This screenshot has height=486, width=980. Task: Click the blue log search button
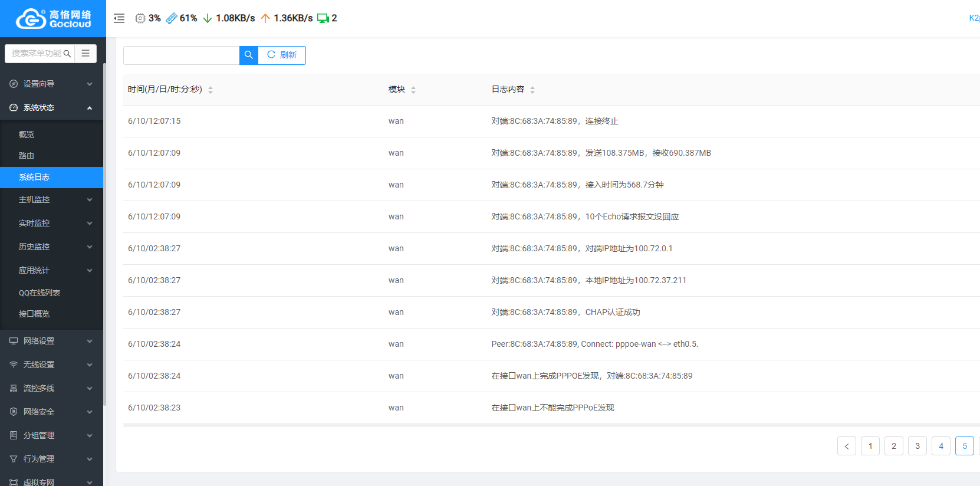click(x=249, y=55)
